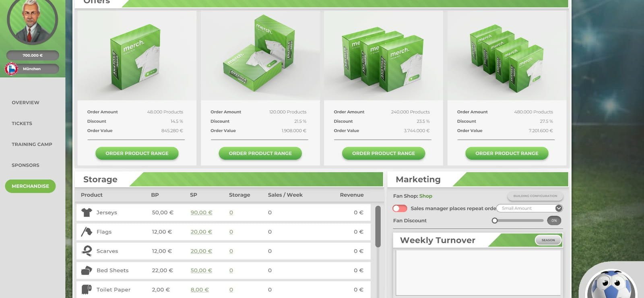The height and width of the screenshot is (298, 644).
Task: Toggle sales manager repeat order switch
Action: tap(400, 208)
